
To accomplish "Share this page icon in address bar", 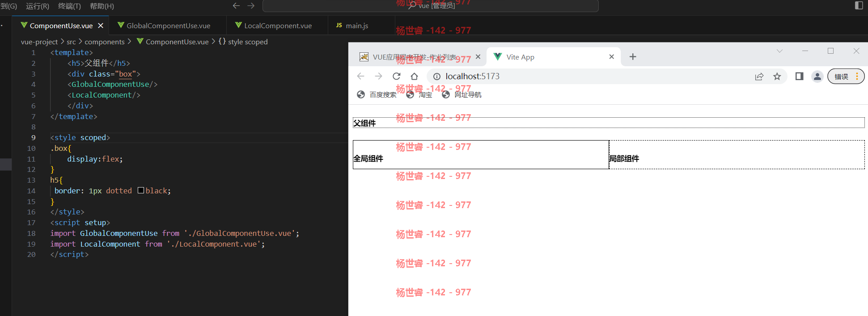I will pos(759,77).
